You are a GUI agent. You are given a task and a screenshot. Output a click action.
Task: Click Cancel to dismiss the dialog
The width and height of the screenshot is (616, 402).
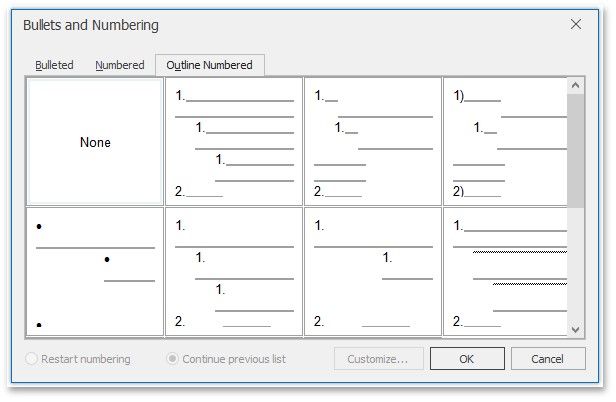pos(547,359)
